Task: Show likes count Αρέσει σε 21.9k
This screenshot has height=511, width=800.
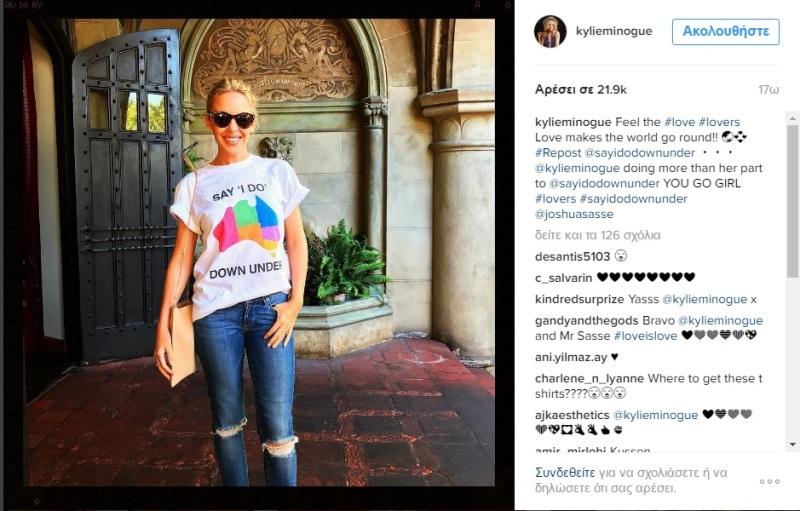Action: 581,90
